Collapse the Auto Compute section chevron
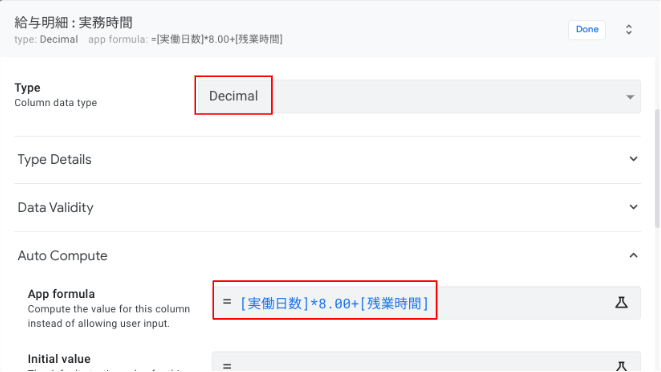The height and width of the screenshot is (372, 661). pyautogui.click(x=633, y=255)
